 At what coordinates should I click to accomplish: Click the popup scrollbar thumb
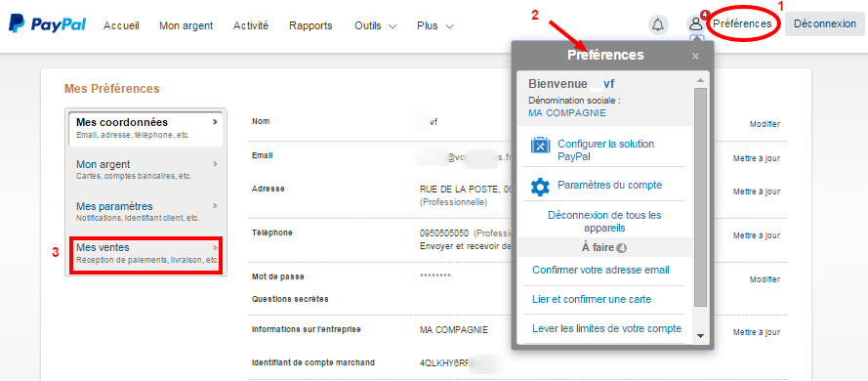(700, 196)
